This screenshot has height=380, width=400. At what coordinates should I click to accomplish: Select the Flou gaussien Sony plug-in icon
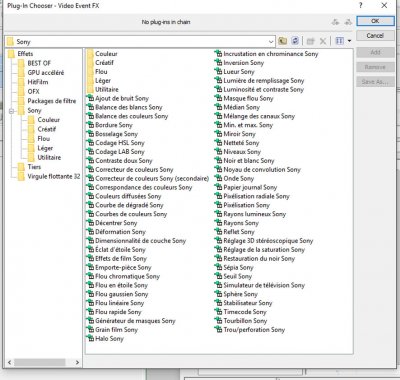90,294
